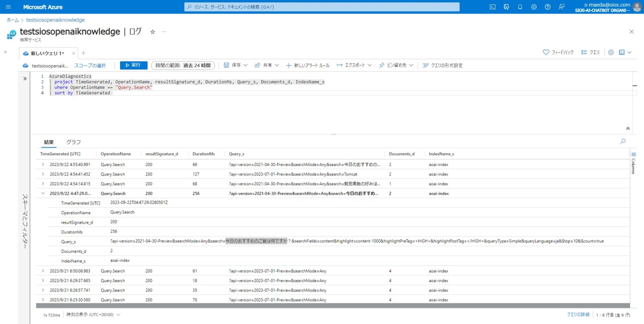Collapse the expanded 4:47:29 result row
Image resolution: width=644 pixels, height=324 pixels.
43,193
